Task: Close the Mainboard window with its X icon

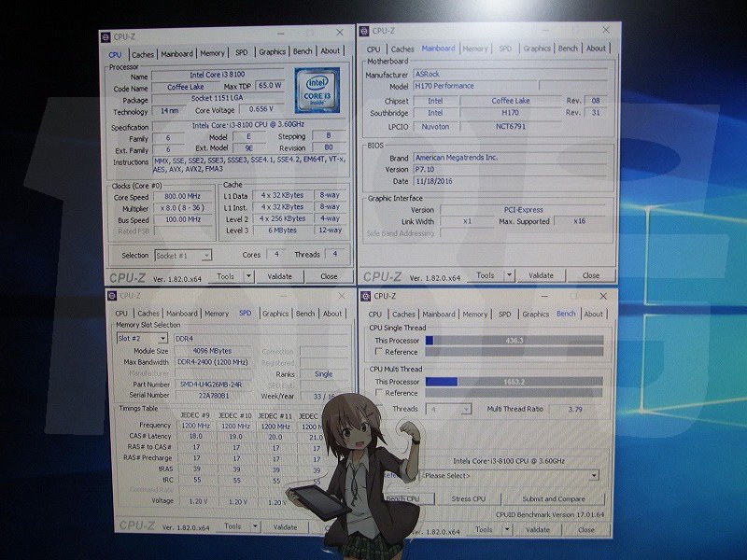Action: [605, 30]
